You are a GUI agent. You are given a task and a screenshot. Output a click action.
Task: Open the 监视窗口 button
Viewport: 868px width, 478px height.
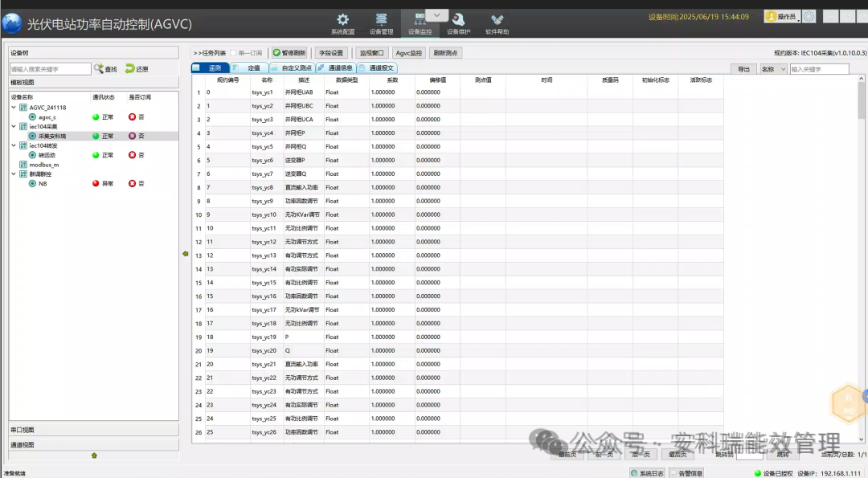tap(371, 53)
